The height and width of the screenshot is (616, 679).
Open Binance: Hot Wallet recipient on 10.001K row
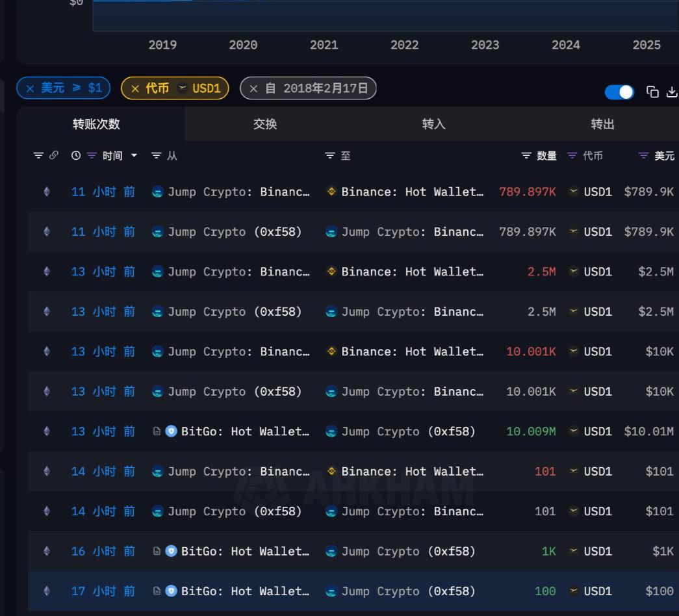(x=412, y=352)
